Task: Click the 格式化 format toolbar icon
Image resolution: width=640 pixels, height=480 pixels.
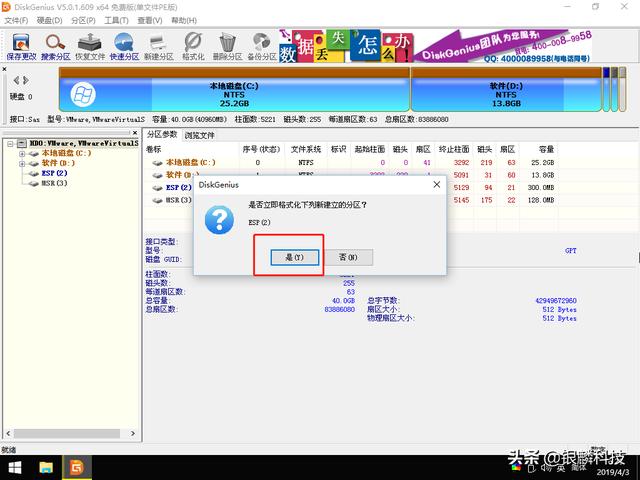Action: coord(193,47)
